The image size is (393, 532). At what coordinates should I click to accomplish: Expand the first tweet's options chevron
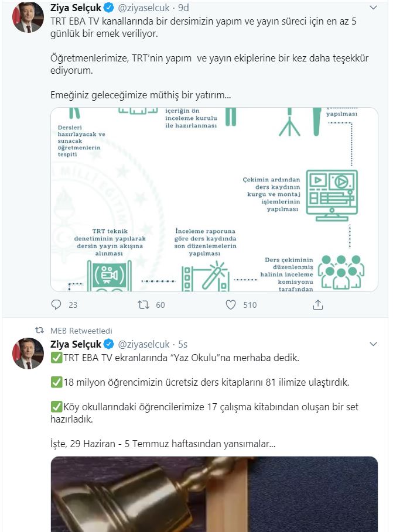coord(374,9)
